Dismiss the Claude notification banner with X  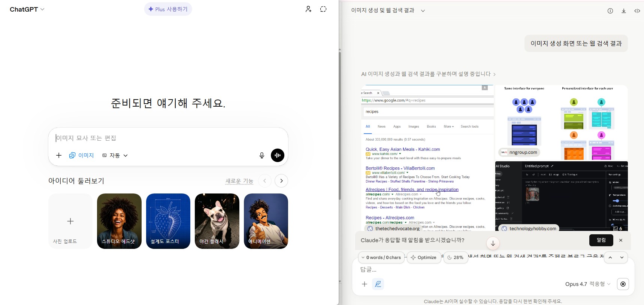point(621,240)
